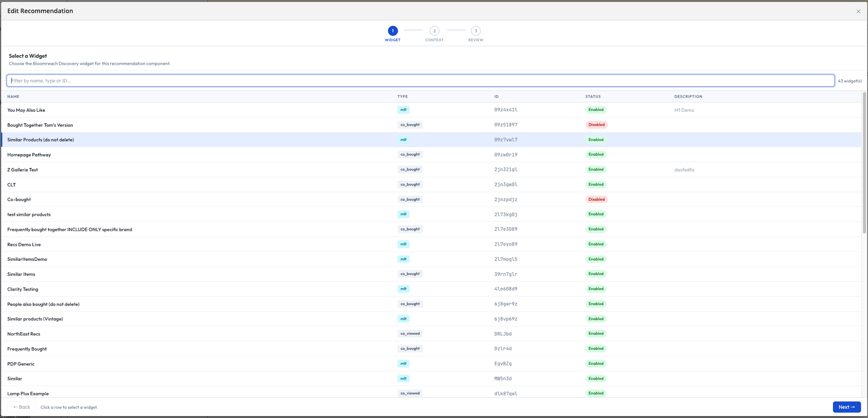Close the Edit Recommendation dialog
This screenshot has height=418, width=868.
[x=858, y=11]
